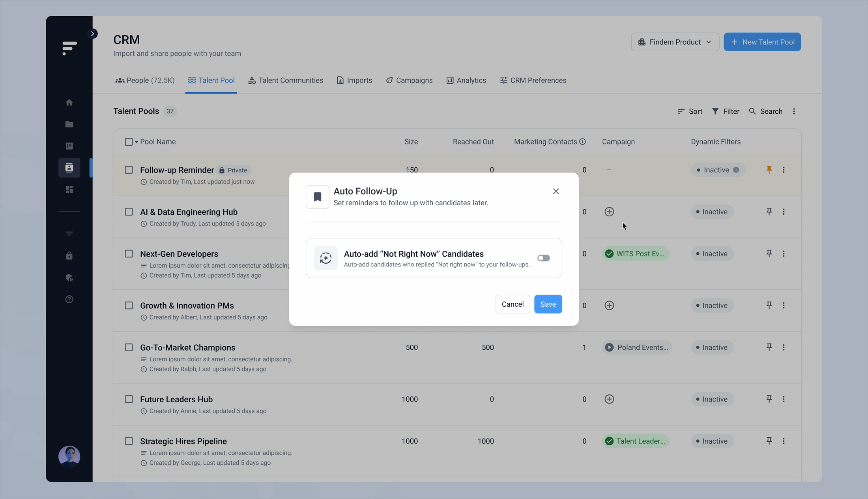The image size is (868, 499).
Task: Click Marketing Contacts info icon
Action: [x=582, y=142]
